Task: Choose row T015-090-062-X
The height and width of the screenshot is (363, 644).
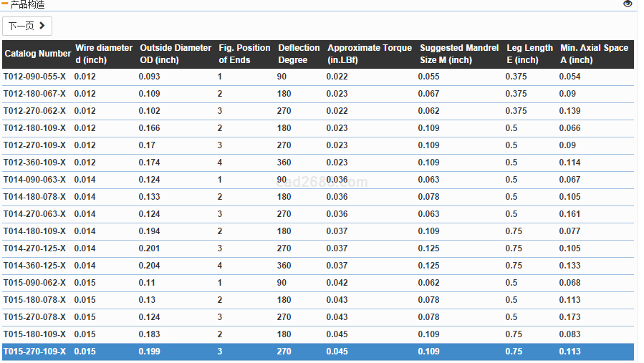Action: click(34, 283)
